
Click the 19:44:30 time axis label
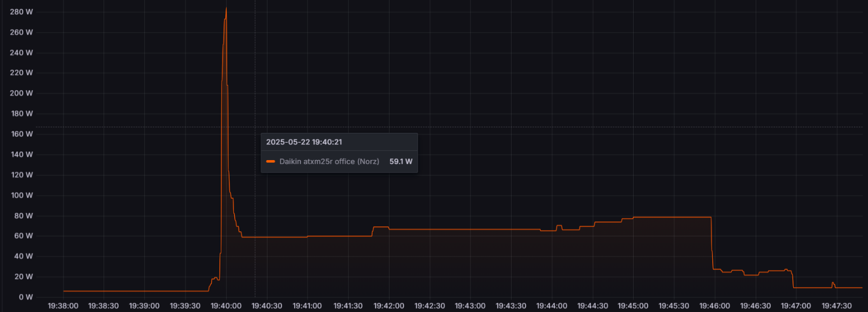(592, 306)
